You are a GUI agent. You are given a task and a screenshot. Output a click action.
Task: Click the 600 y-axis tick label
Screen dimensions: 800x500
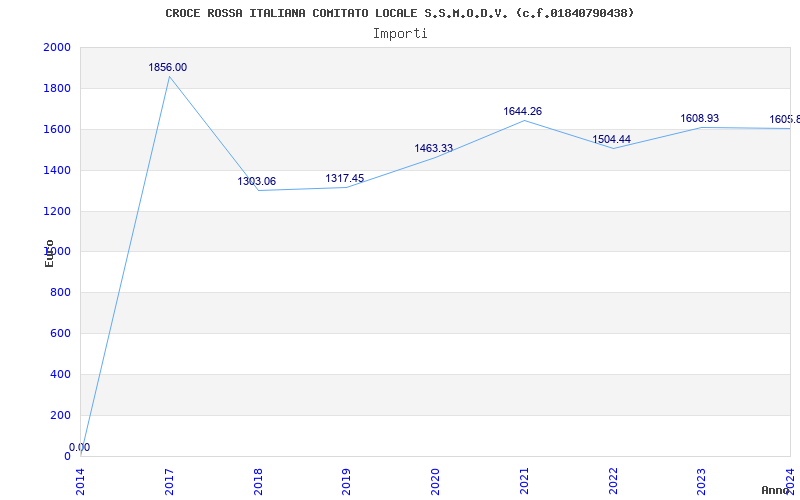click(x=60, y=333)
